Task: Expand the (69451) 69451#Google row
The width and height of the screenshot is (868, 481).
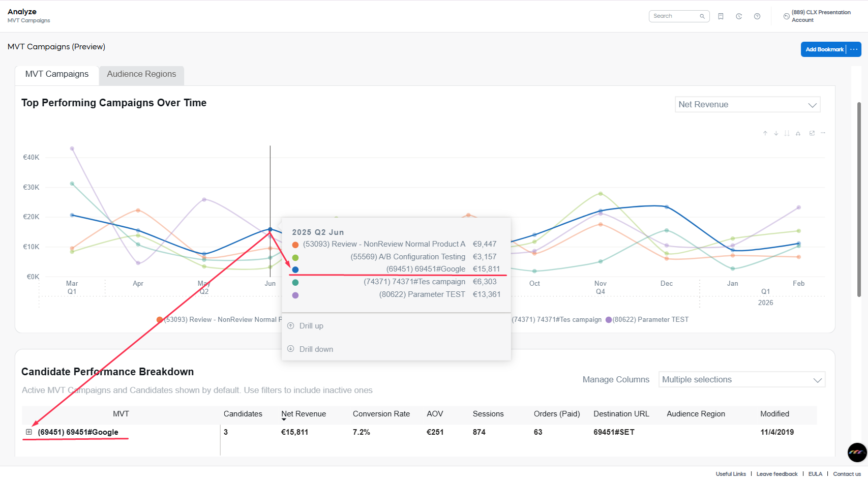Action: tap(29, 432)
